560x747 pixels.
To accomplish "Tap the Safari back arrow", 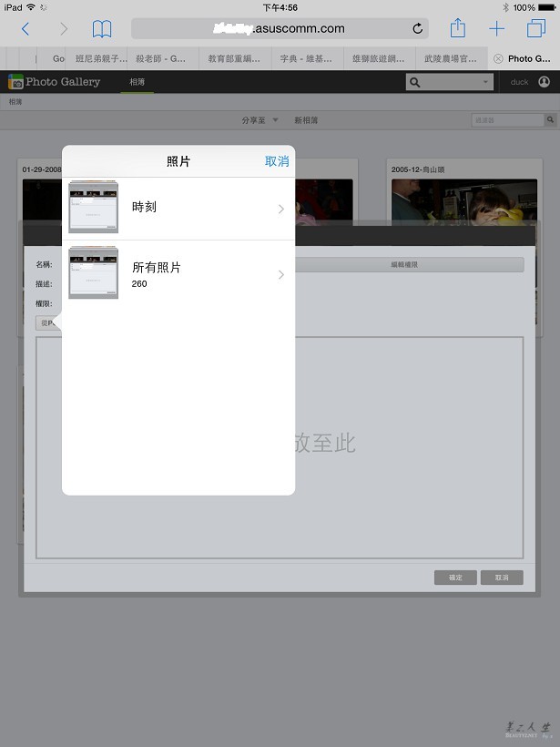I will click(25, 29).
